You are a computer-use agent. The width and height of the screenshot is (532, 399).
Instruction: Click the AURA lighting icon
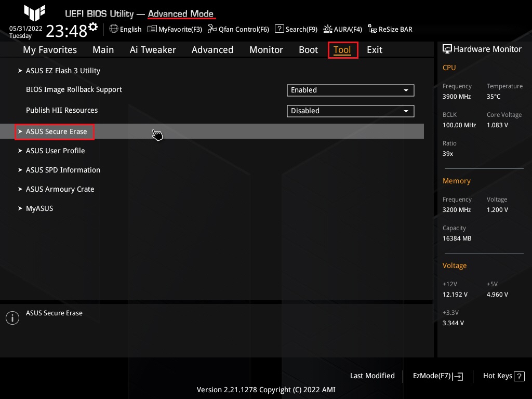coord(328,29)
